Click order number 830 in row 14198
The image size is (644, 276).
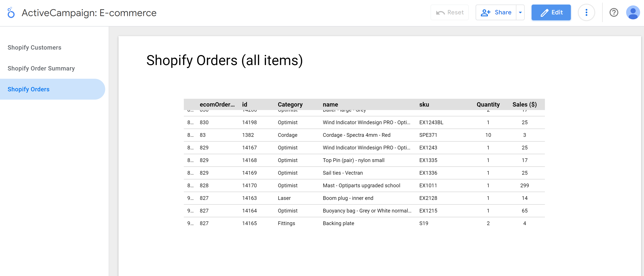[x=204, y=122]
